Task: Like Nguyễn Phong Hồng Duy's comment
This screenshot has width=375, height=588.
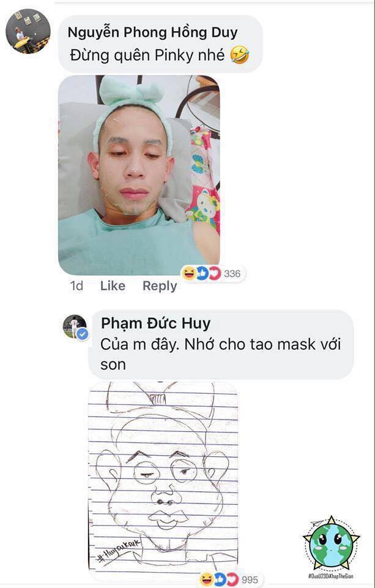Action: click(113, 286)
